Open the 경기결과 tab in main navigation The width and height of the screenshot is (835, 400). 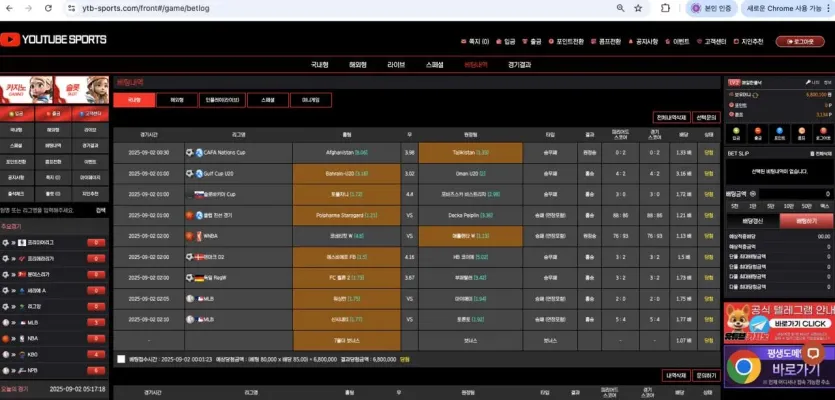tap(520, 65)
